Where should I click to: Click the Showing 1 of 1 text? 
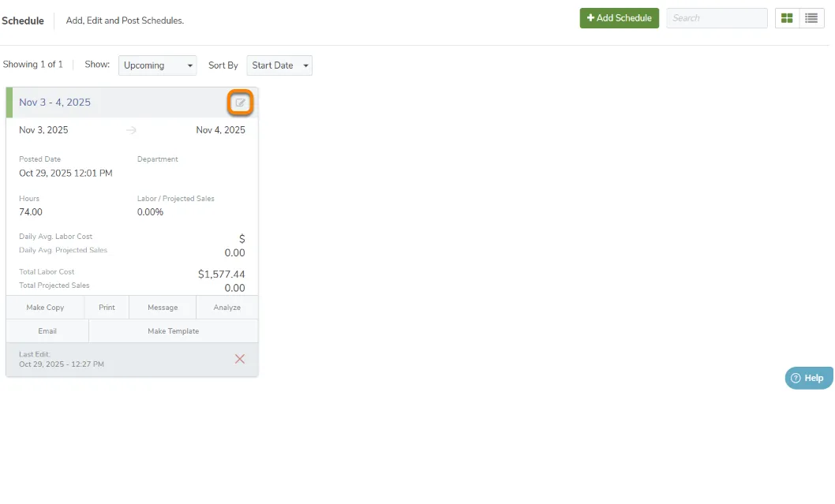[33, 65]
